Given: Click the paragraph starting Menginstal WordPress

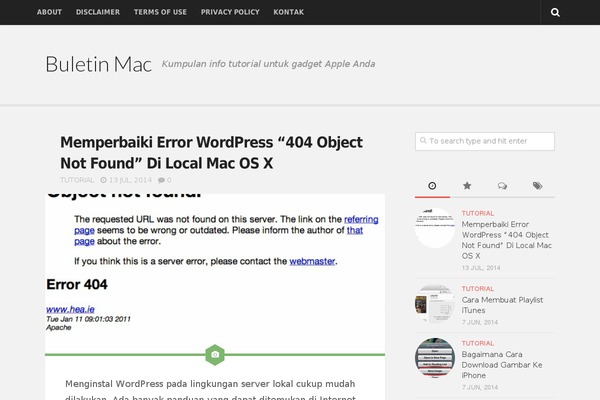Looking at the screenshot, I should pyautogui.click(x=210, y=390).
